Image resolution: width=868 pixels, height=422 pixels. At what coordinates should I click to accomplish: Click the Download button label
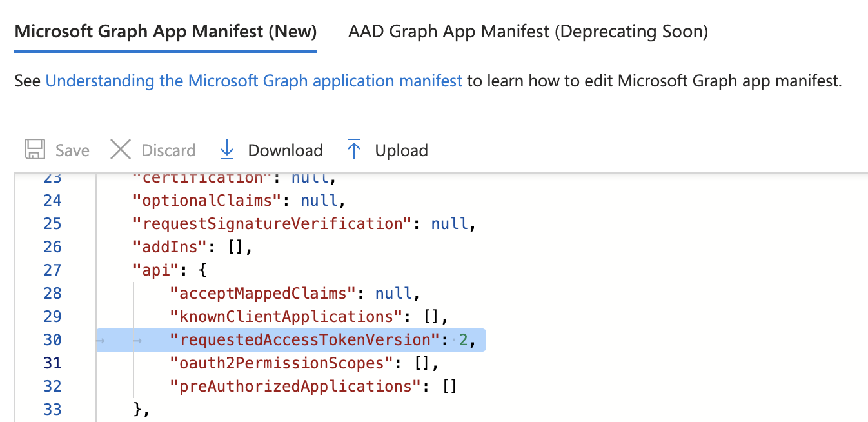pyautogui.click(x=285, y=150)
